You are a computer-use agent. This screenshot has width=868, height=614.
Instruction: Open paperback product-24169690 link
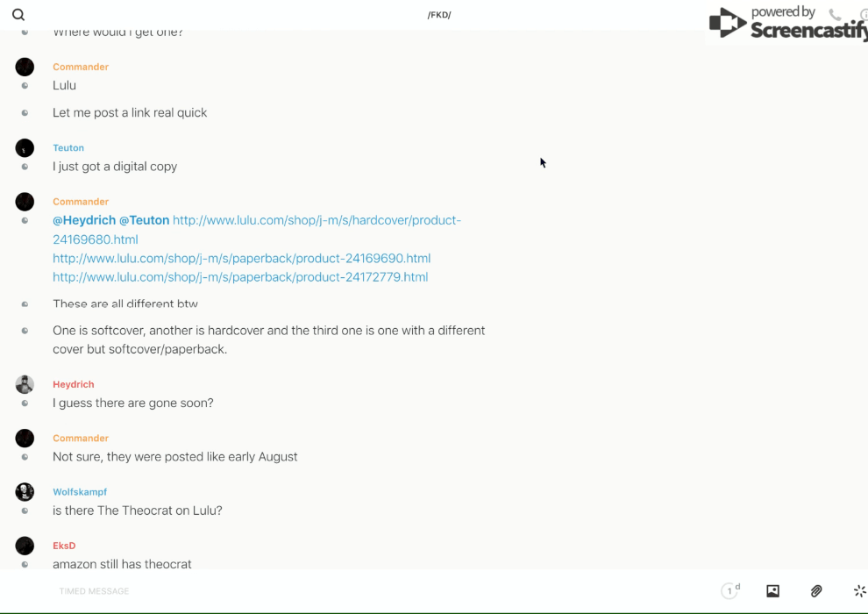pyautogui.click(x=241, y=258)
